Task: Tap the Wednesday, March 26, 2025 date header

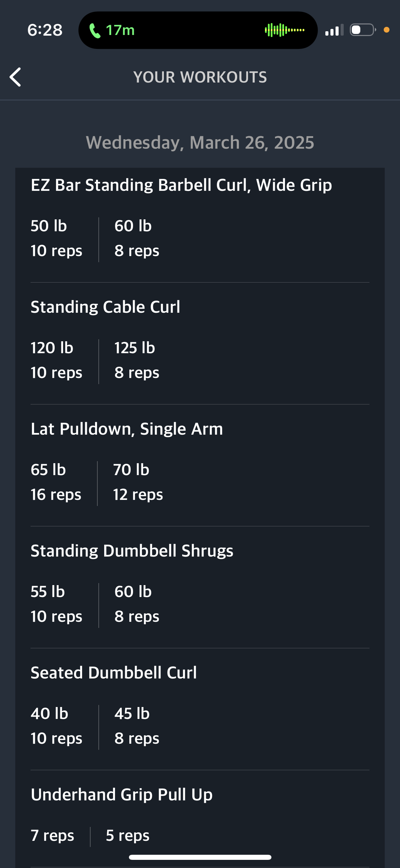Action: coord(200,143)
